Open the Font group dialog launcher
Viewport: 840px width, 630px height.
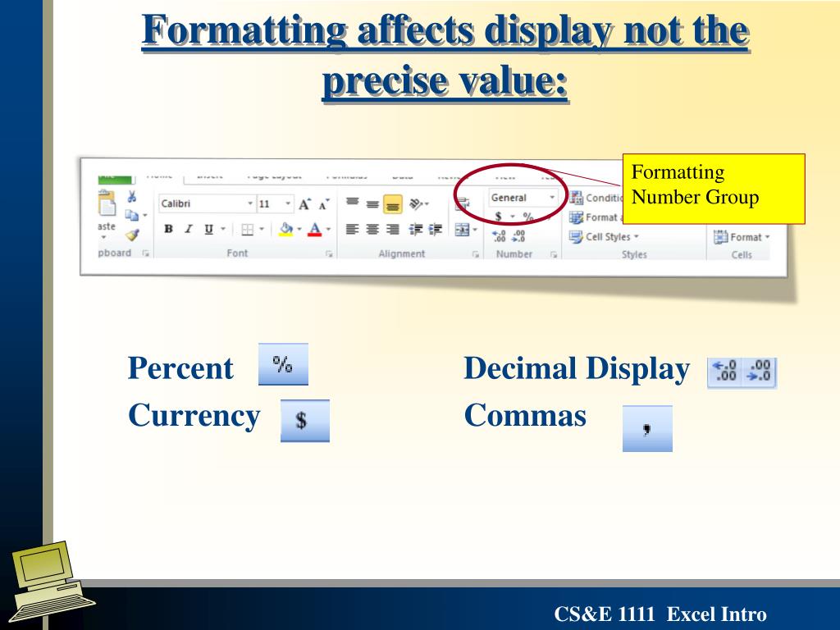tap(329, 254)
